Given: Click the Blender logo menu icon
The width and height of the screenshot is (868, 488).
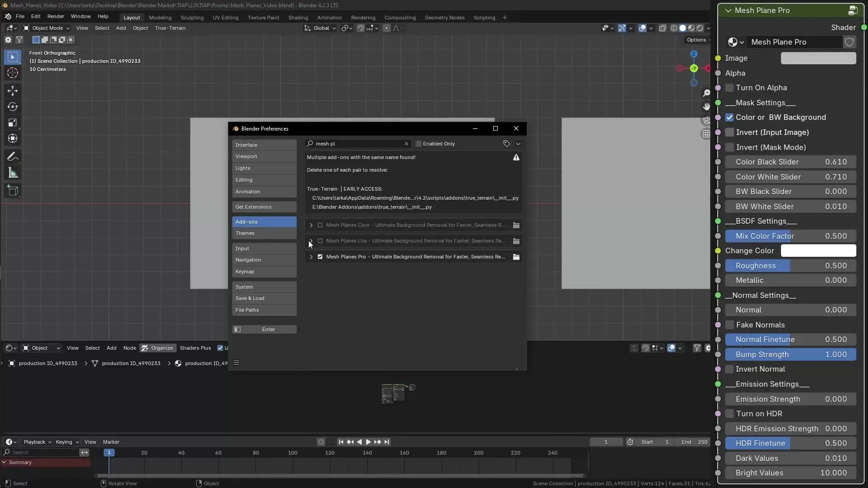Looking at the screenshot, I should (x=8, y=16).
